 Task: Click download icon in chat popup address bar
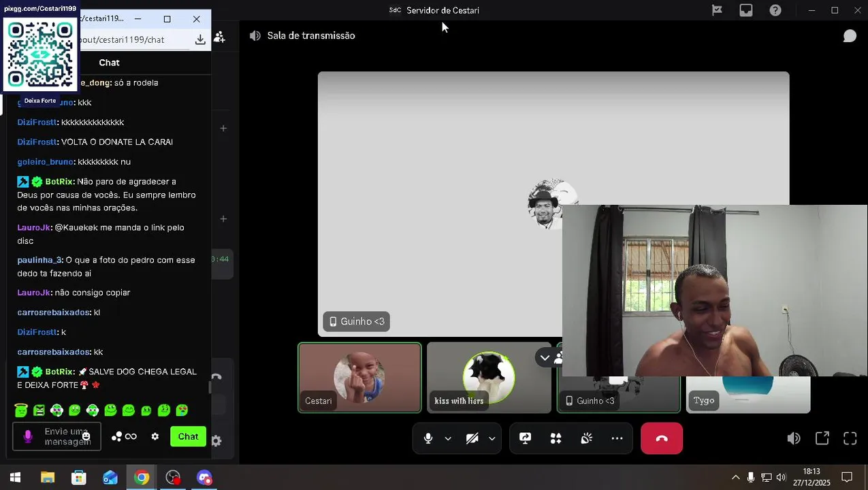pos(200,39)
